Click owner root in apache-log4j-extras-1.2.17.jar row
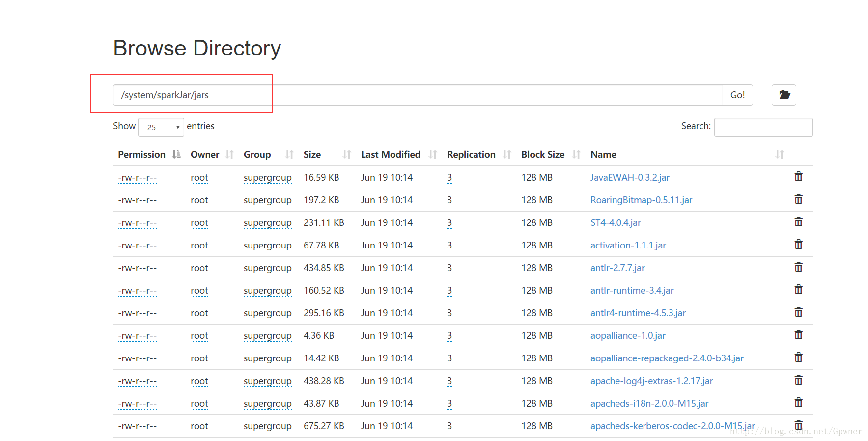Image resolution: width=868 pixels, height=441 pixels. point(199,381)
